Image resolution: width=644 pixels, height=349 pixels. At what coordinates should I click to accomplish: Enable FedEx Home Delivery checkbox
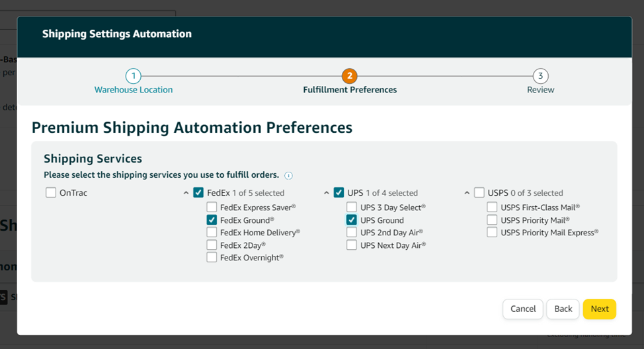(x=212, y=233)
